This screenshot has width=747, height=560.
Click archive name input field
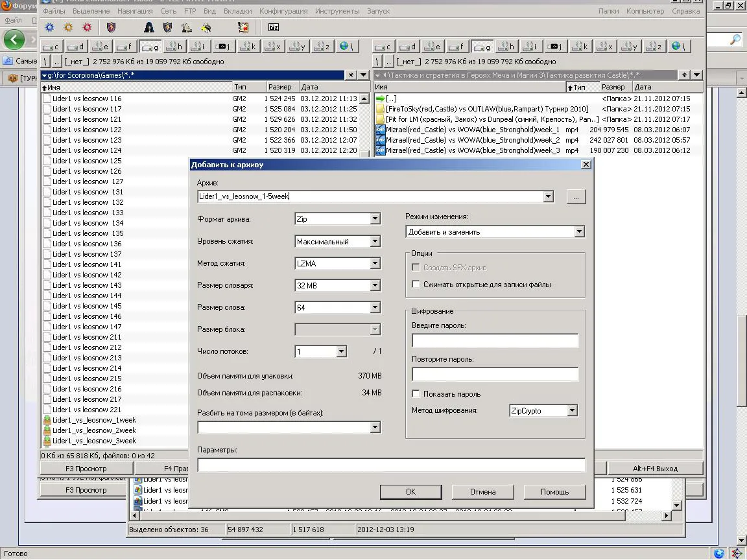[370, 196]
